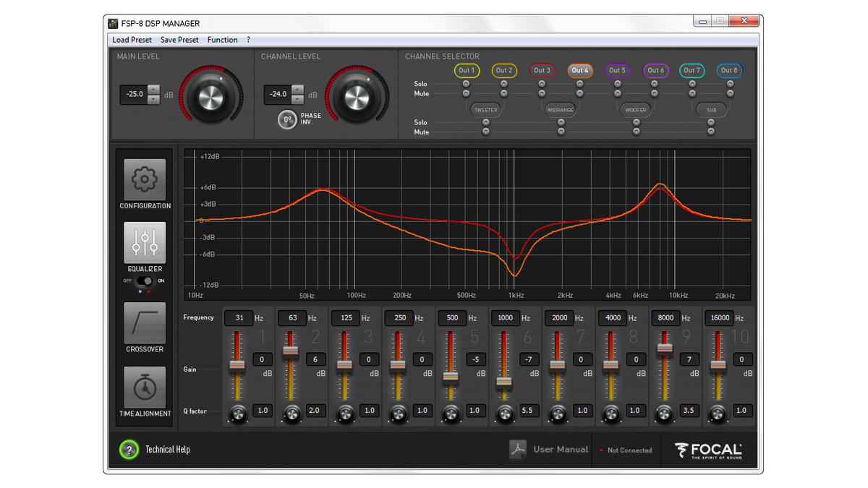The image size is (868, 488).
Task: Toggle the Equalizer OFF/ON switch
Action: pos(148,281)
